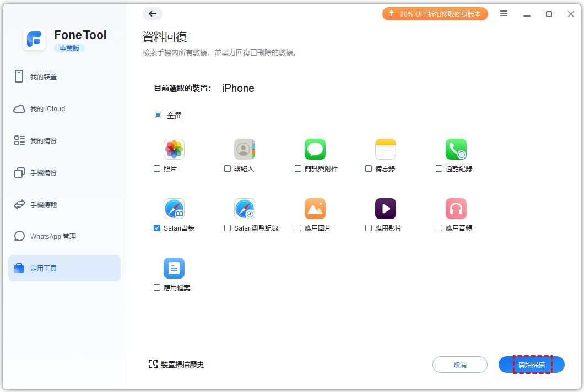Click the yellow Notes (備忘錄) icon
Screen dimensions: 584x392
click(385, 149)
